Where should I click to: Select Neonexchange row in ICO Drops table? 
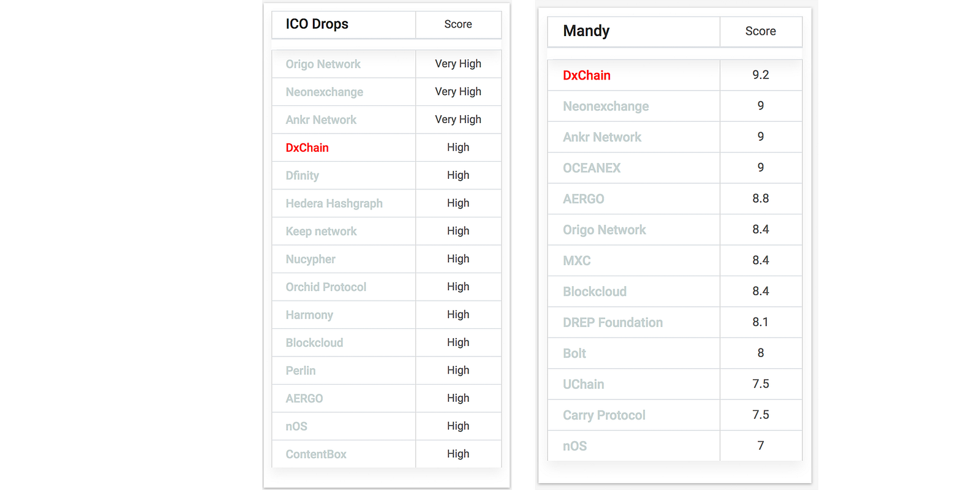(386, 92)
